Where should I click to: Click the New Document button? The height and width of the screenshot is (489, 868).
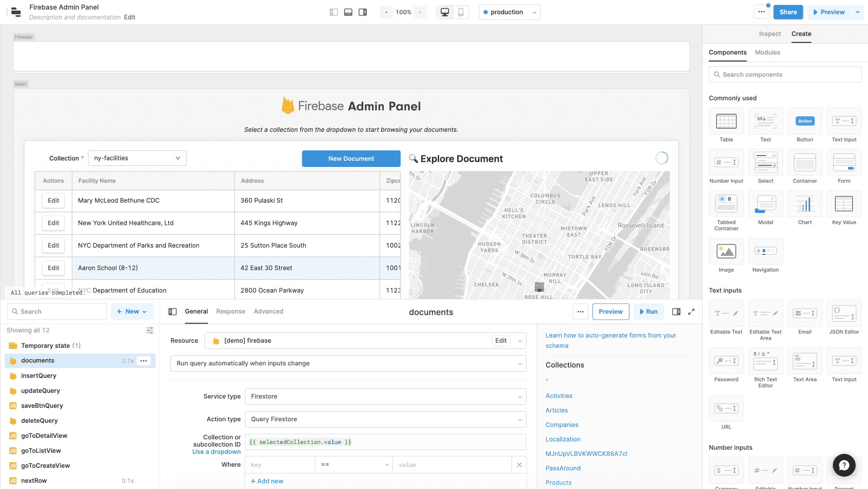pyautogui.click(x=351, y=159)
